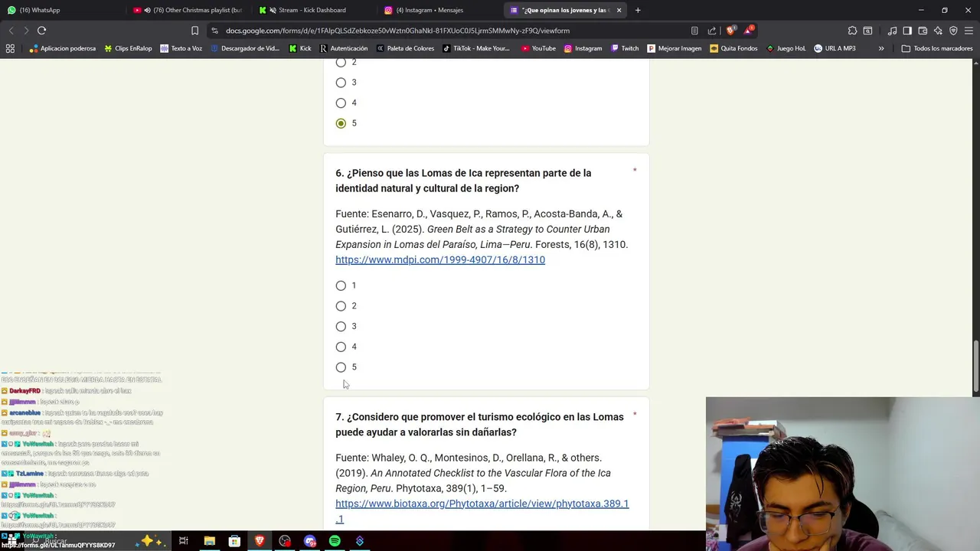This screenshot has width=980, height=551.
Task: Switch to the Stream - Kick Dashboard tab
Action: 313,10
